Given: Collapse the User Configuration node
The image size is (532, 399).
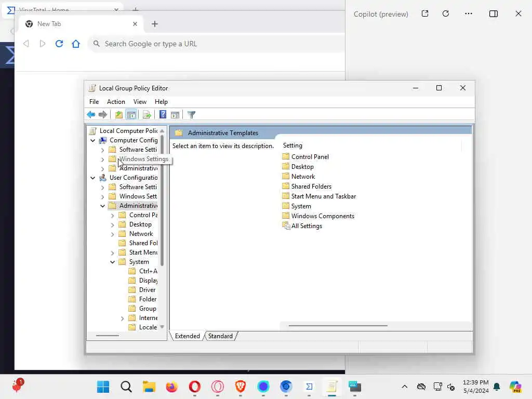Looking at the screenshot, I should 92,178.
